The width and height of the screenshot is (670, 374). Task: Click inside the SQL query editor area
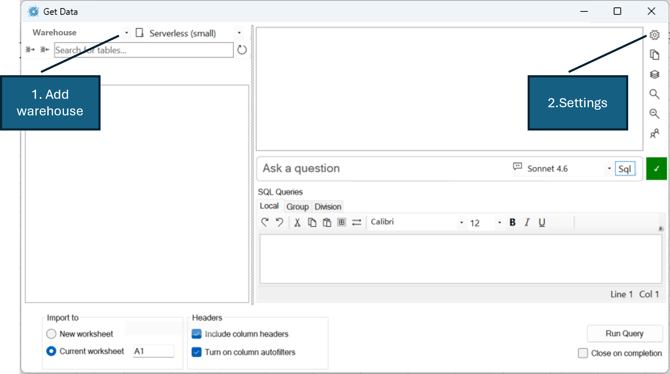point(461,259)
